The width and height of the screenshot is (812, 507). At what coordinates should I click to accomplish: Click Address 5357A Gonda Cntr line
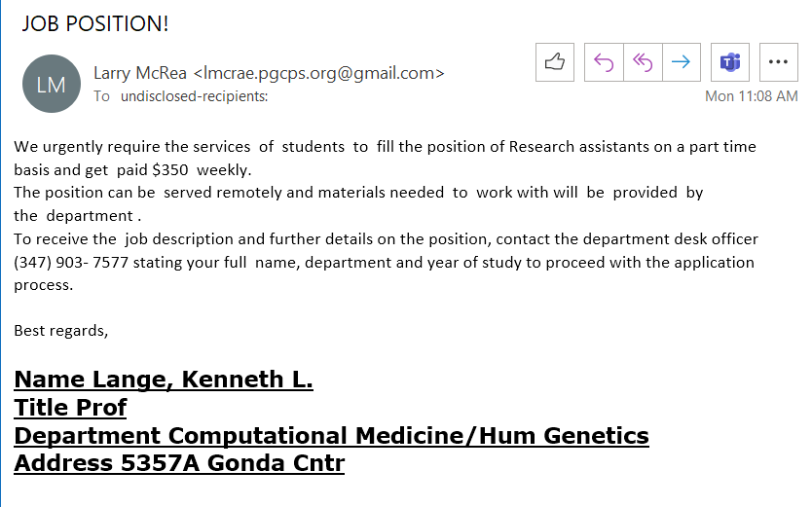(179, 463)
